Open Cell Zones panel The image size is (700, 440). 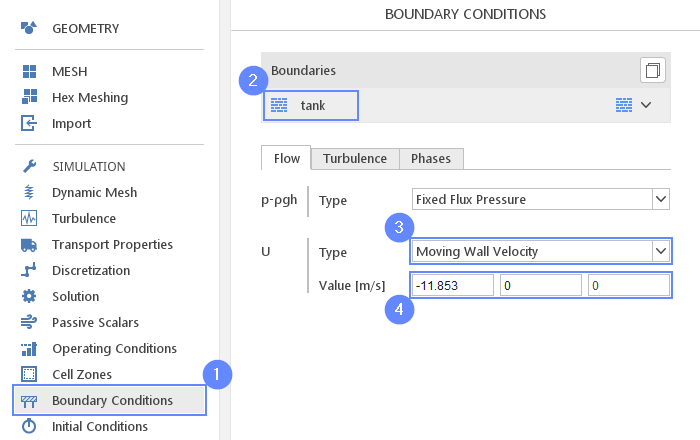click(82, 374)
